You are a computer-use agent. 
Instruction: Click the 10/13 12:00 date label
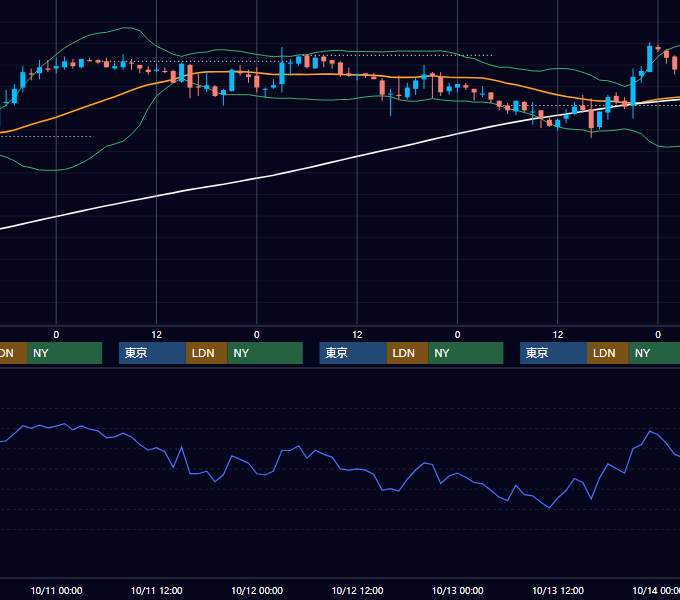pos(558,590)
